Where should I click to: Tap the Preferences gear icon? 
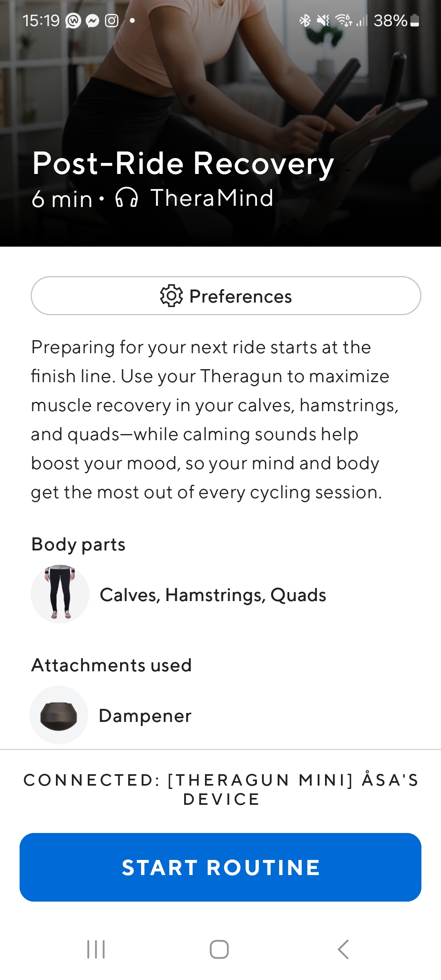171,296
